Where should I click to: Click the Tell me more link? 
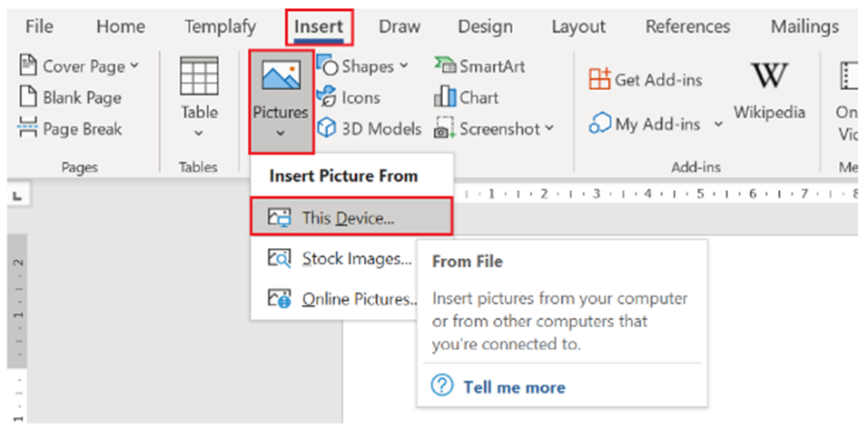[513, 387]
